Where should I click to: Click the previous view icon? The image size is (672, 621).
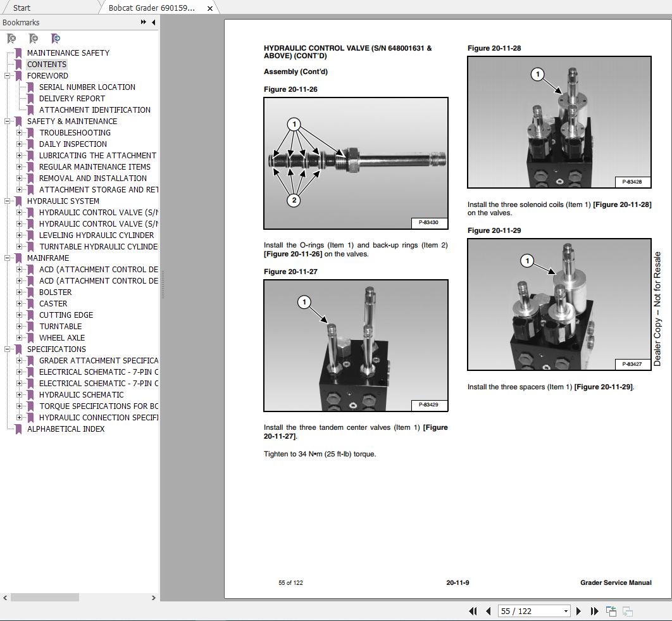pos(611,611)
